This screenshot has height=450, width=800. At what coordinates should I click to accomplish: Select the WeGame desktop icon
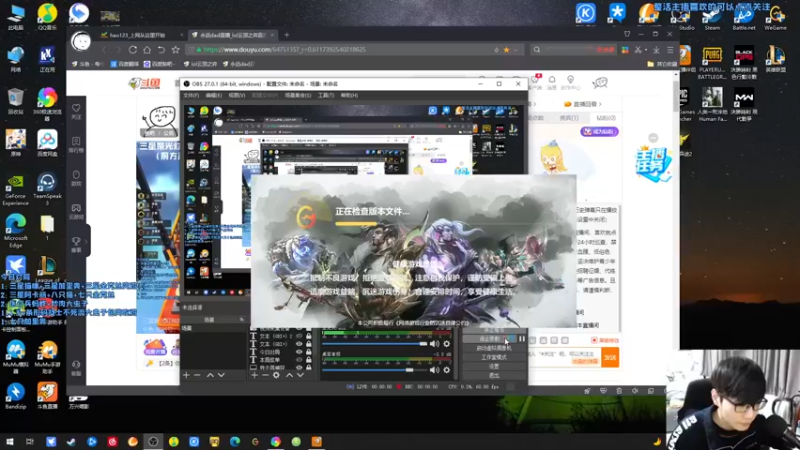776,17
